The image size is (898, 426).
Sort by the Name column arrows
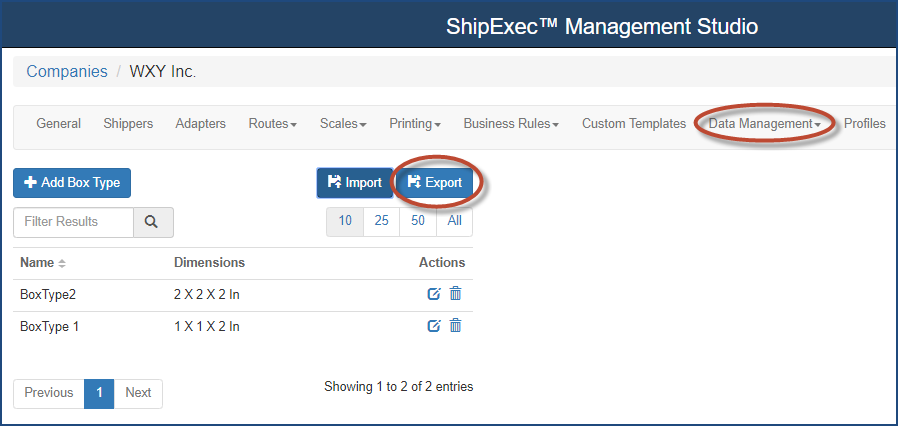click(x=62, y=263)
